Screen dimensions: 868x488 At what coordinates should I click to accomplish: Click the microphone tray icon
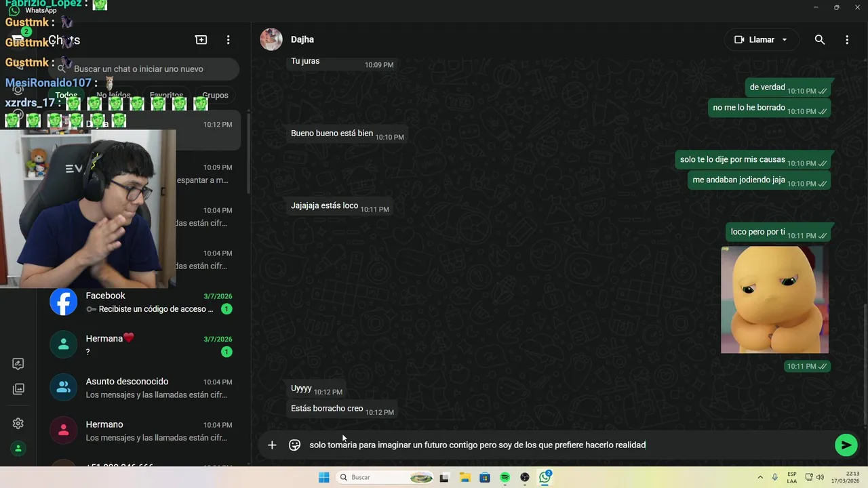775,477
